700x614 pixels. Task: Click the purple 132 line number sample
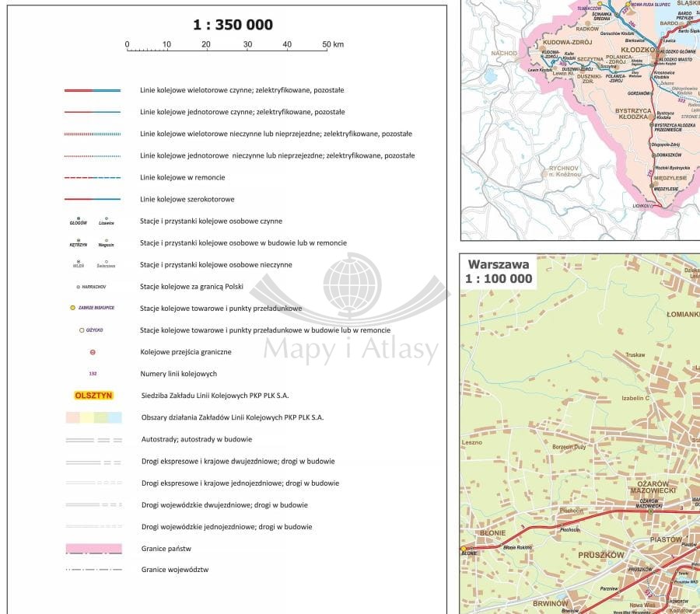(x=93, y=374)
